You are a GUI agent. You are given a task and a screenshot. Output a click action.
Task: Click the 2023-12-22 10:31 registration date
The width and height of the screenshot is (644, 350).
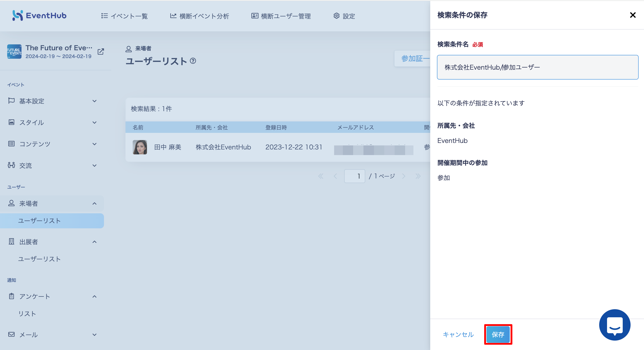(294, 147)
